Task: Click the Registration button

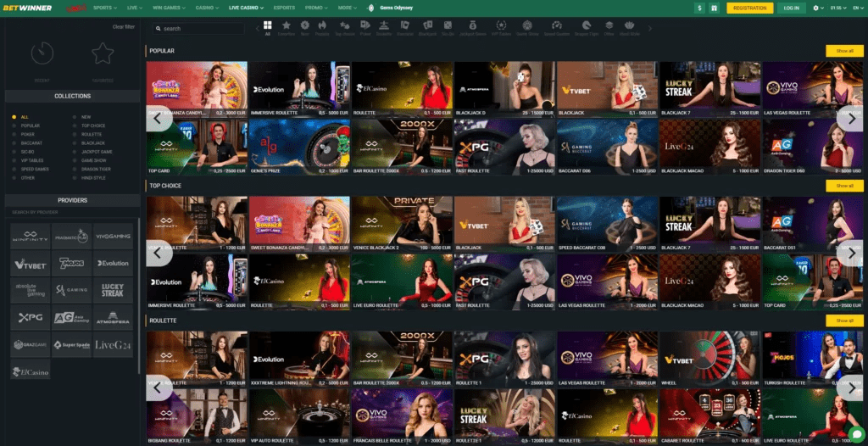Action: tap(749, 8)
